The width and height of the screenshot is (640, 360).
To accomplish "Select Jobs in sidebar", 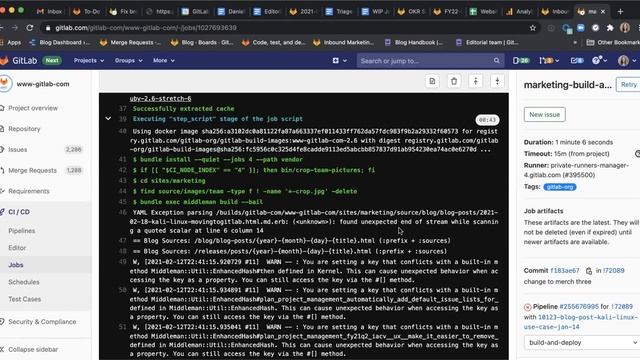I will [x=16, y=265].
